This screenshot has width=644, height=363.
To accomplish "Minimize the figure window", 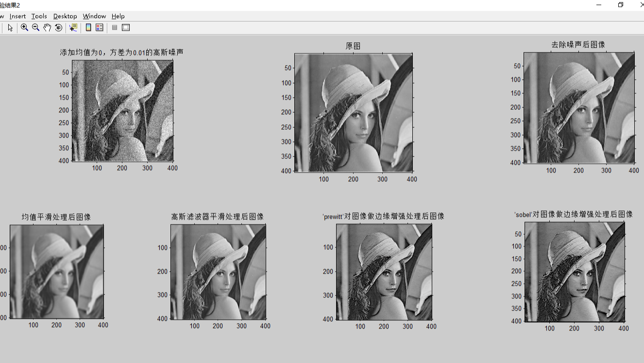I will click(599, 5).
